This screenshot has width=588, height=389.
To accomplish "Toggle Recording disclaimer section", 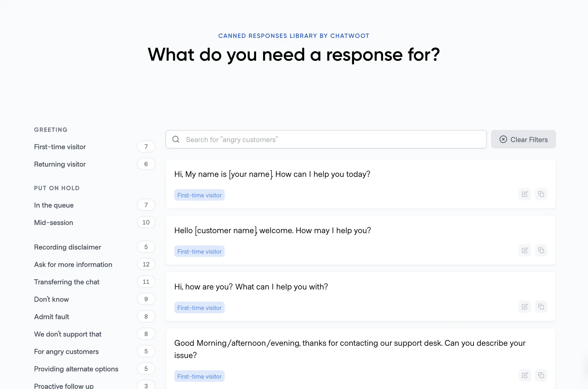I will click(68, 247).
